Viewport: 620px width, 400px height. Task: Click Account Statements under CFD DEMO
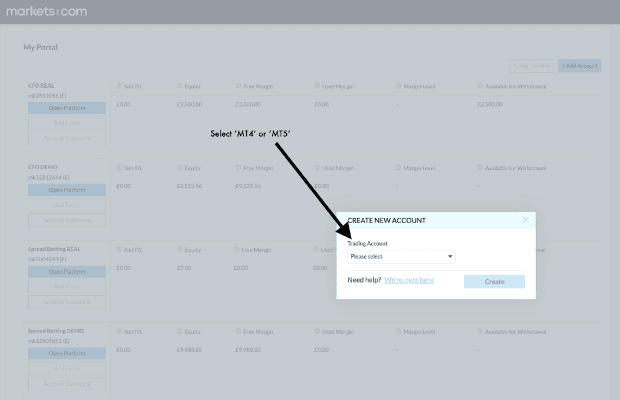pos(67,219)
